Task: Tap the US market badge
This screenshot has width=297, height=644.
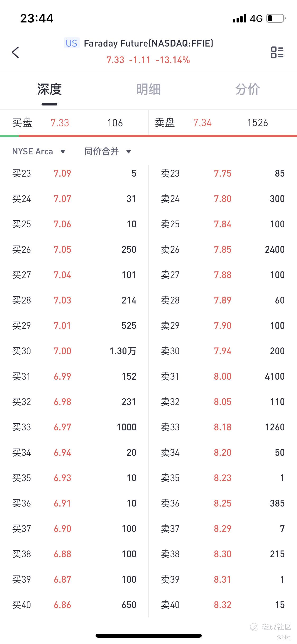Action: [x=71, y=43]
